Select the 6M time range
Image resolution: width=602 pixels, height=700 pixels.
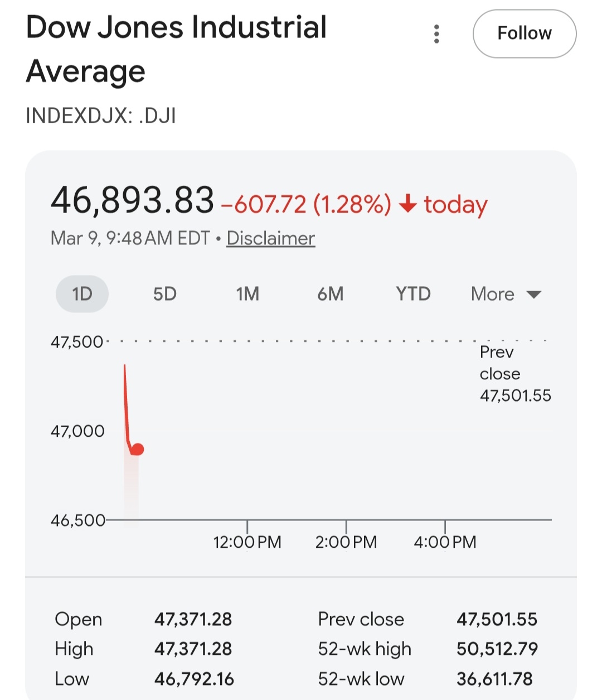pos(330,294)
